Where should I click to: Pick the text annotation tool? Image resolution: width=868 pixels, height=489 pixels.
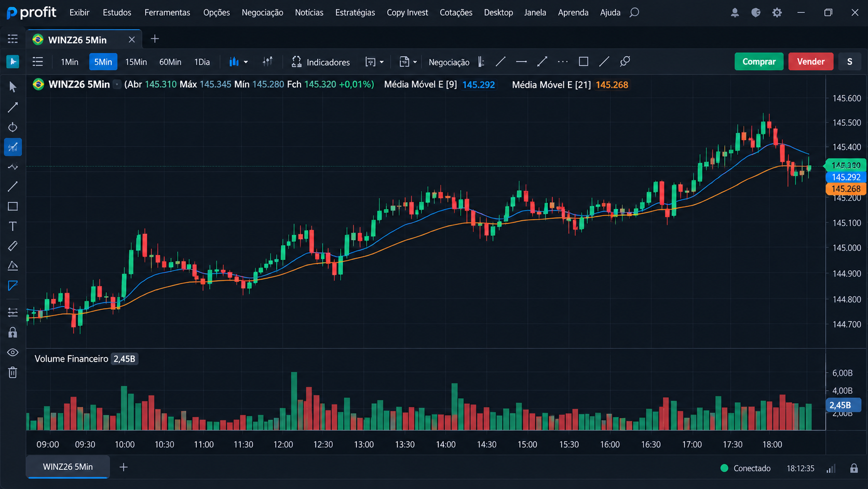click(13, 226)
